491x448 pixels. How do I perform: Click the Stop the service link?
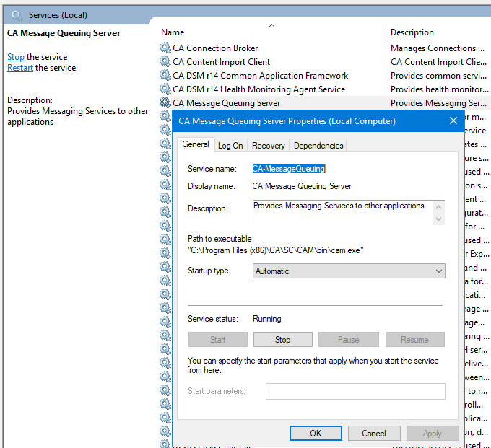pos(15,57)
